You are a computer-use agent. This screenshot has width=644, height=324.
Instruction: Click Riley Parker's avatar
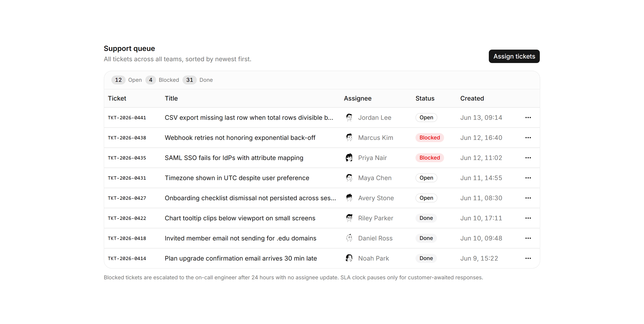click(349, 218)
